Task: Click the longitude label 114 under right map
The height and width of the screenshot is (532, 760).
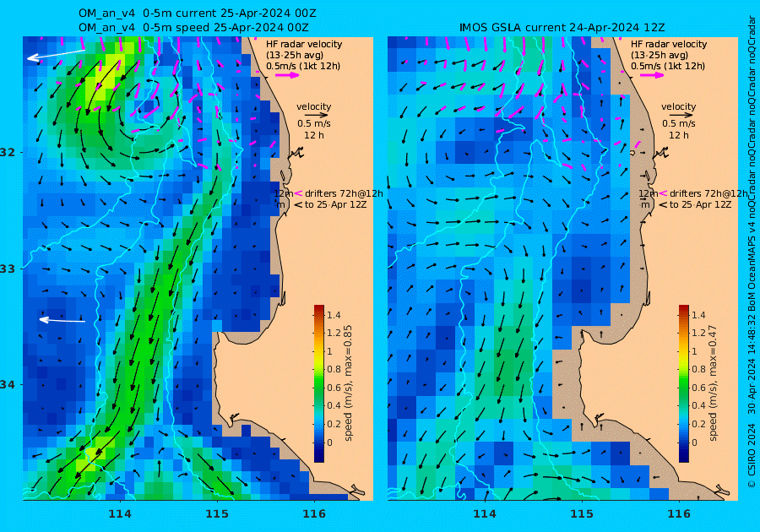Action: pyautogui.click(x=484, y=514)
